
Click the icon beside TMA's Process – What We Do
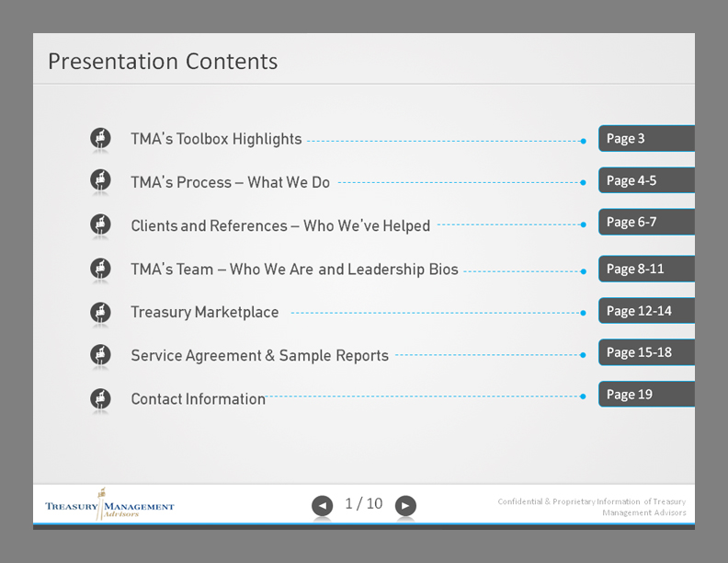click(100, 179)
